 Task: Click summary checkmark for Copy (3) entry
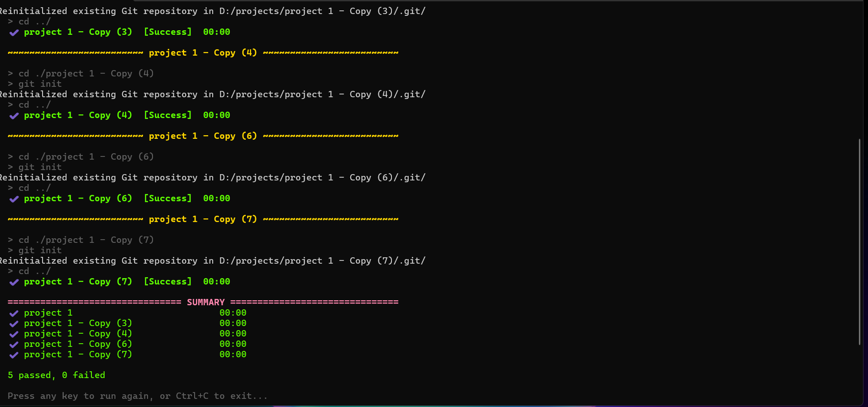coord(14,324)
